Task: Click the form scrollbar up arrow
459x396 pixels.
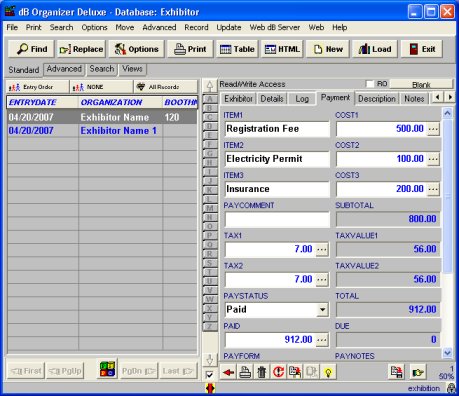Action: coord(447,113)
